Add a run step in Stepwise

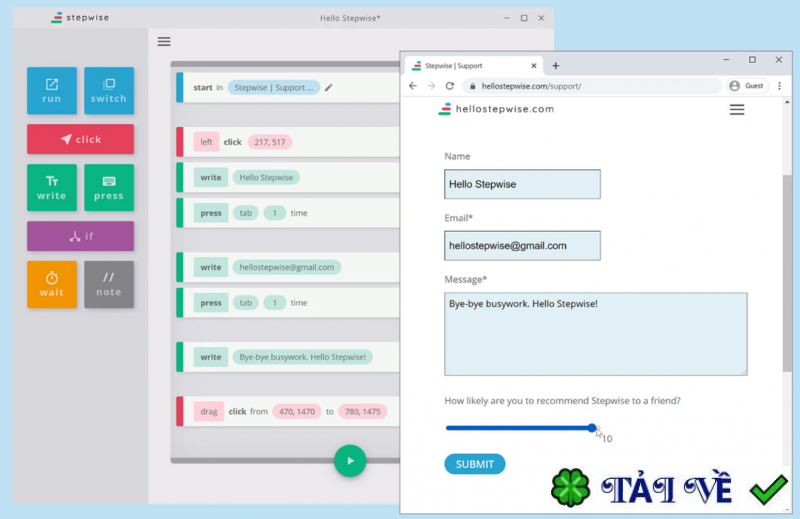coord(52,91)
